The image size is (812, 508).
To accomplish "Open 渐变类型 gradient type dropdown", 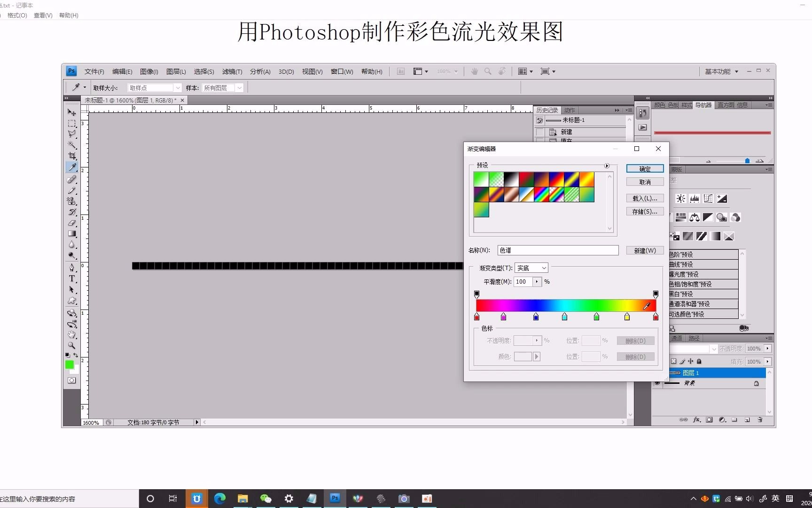I will click(x=531, y=268).
